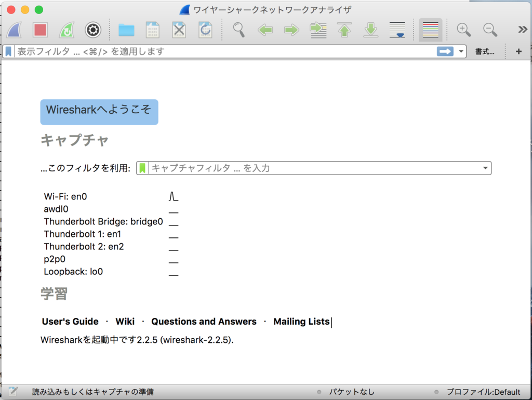Start capturing packets with shark fin icon
Image resolution: width=532 pixels, height=400 pixels.
(x=14, y=30)
